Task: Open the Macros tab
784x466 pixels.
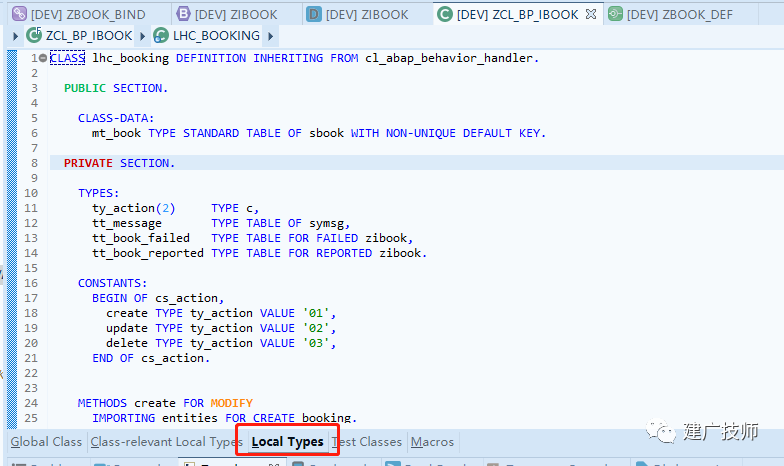Action: [x=432, y=442]
